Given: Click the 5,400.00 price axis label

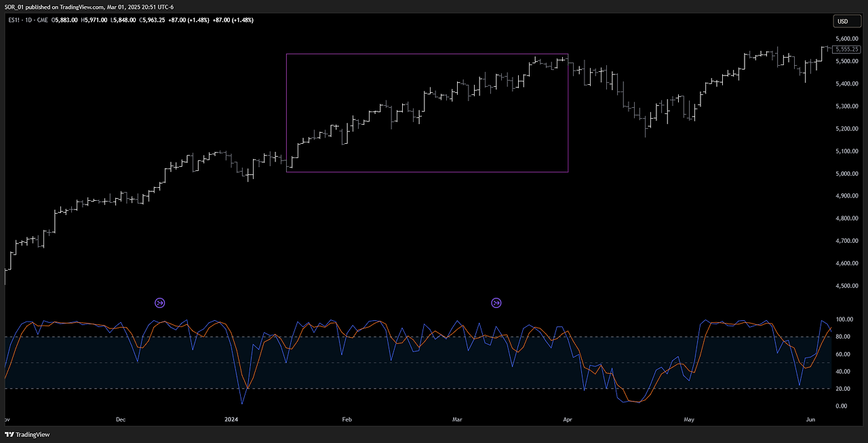Looking at the screenshot, I should (x=848, y=84).
